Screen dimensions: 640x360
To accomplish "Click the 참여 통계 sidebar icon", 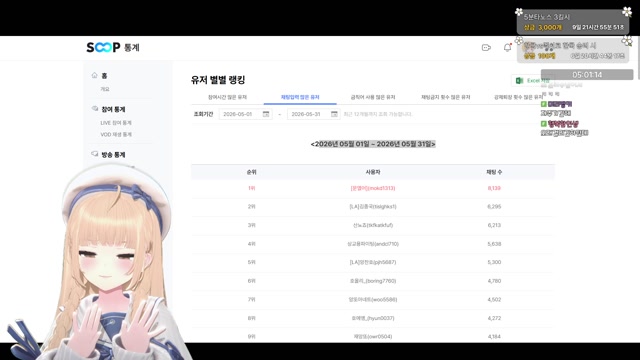I will (95, 109).
